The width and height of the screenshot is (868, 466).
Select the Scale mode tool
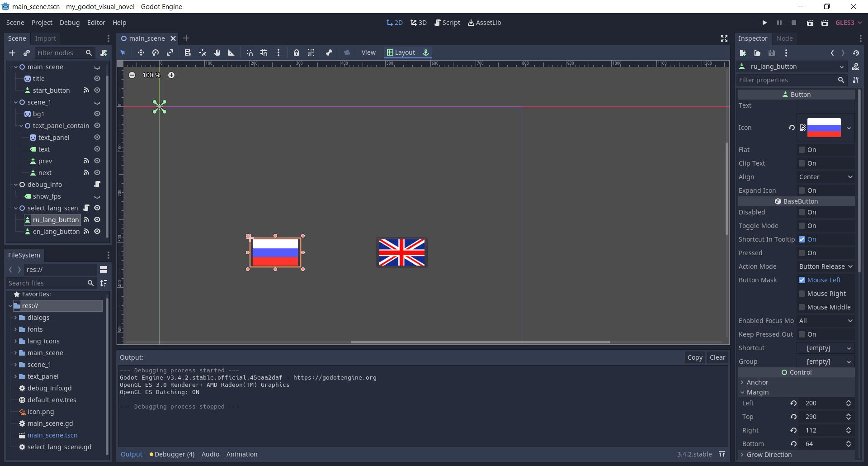point(170,52)
